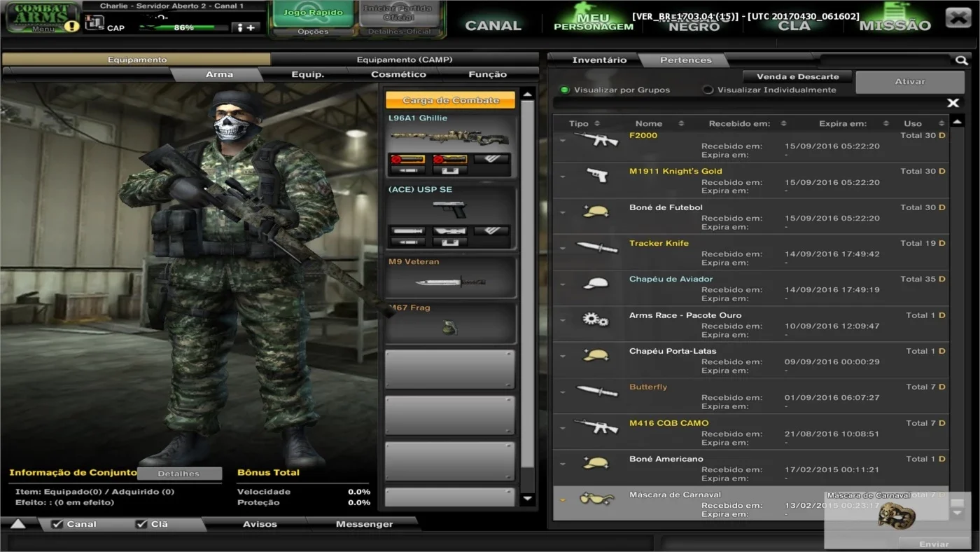
Task: Sort the list by Tipo column
Action: [583, 123]
